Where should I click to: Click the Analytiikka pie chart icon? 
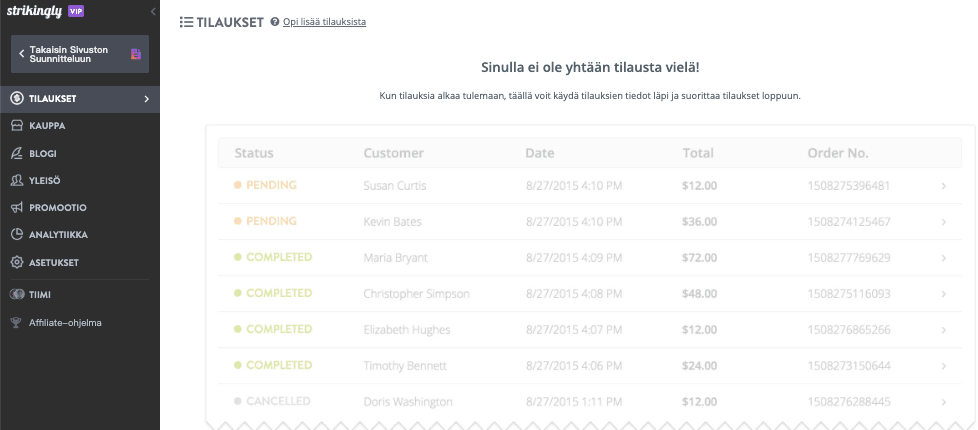[x=17, y=235]
